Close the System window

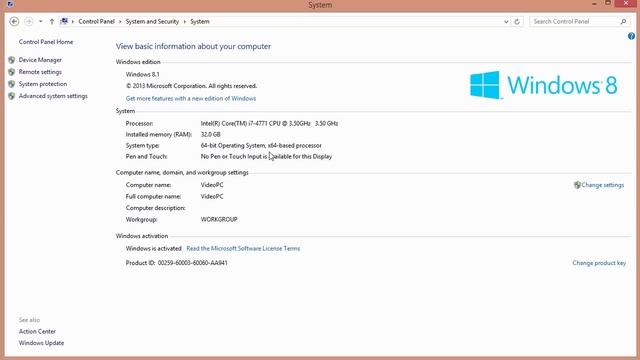pyautogui.click(x=626, y=3)
